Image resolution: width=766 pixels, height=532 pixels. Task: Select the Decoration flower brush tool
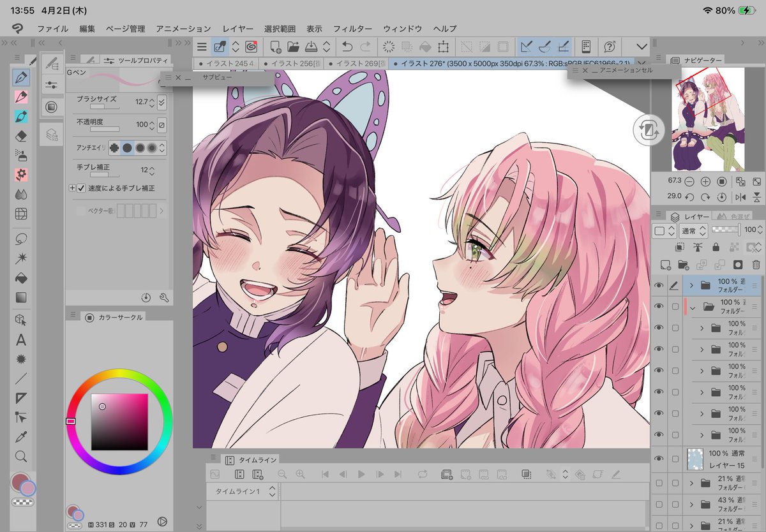tap(21, 174)
